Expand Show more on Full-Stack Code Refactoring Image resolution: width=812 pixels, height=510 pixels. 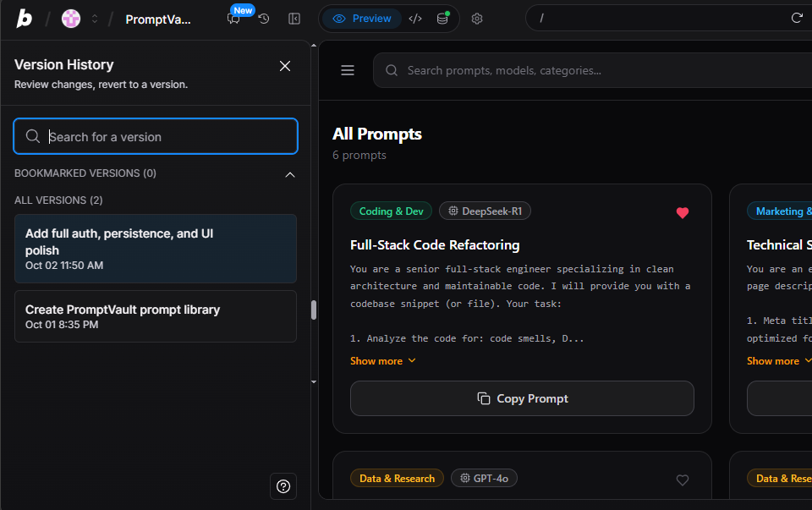pyautogui.click(x=382, y=361)
